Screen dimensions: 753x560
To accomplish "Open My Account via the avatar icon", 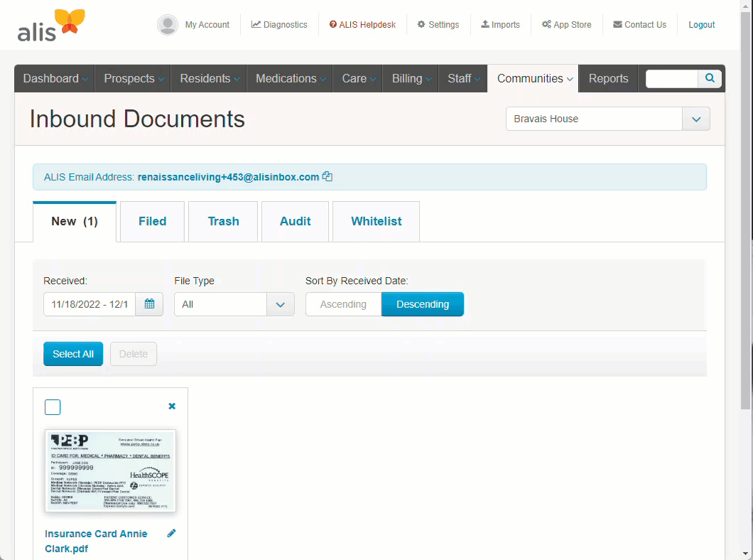I will click(x=168, y=24).
